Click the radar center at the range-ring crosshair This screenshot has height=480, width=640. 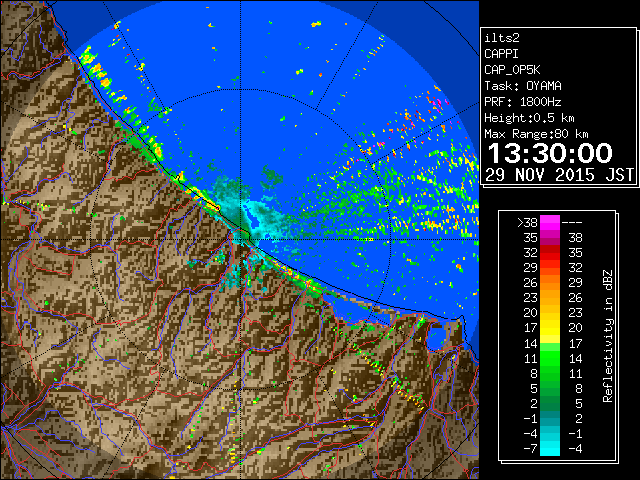(x=241, y=239)
